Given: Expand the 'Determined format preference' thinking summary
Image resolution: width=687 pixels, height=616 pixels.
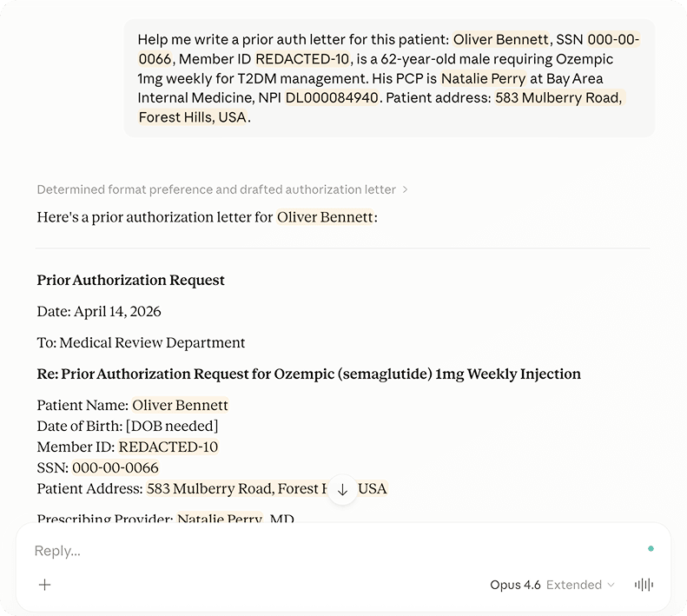Looking at the screenshot, I should pos(221,189).
